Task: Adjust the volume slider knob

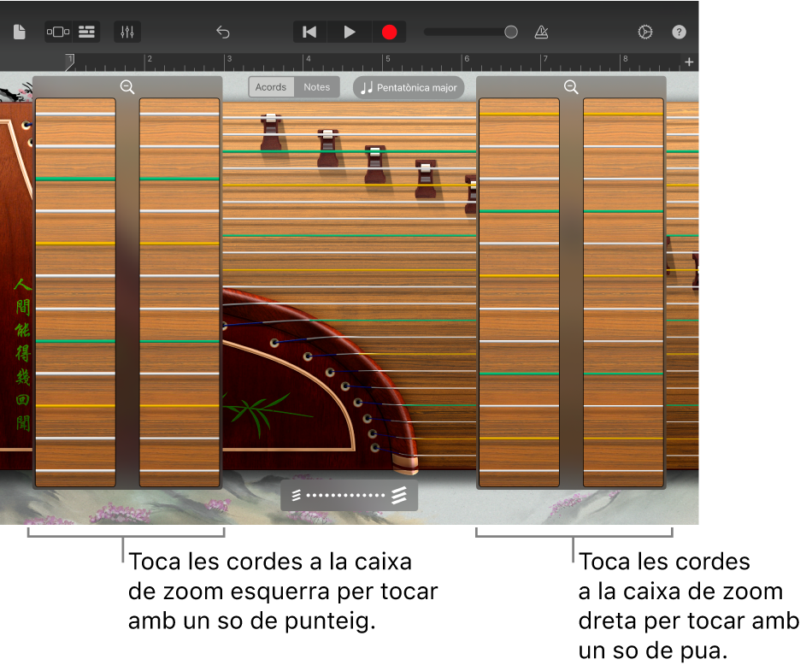Action: coord(510,32)
